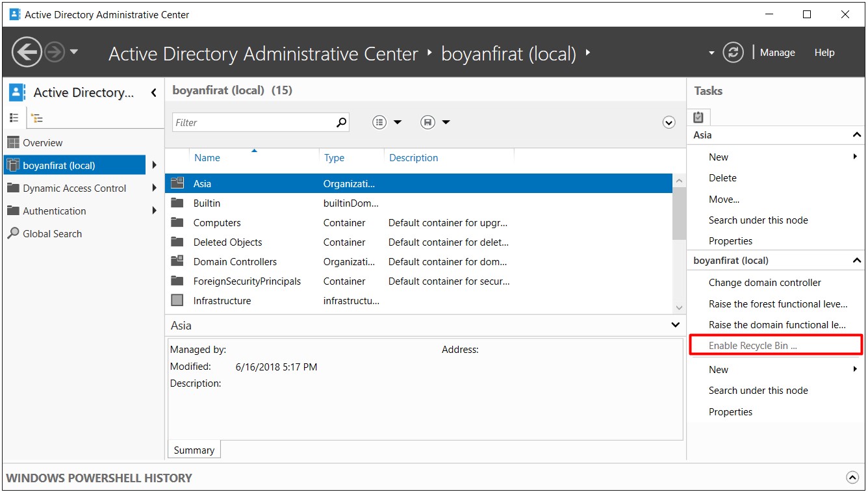The height and width of the screenshot is (492, 868).
Task: Collapse the boyanfirat (local) tasks section
Action: pyautogui.click(x=856, y=261)
